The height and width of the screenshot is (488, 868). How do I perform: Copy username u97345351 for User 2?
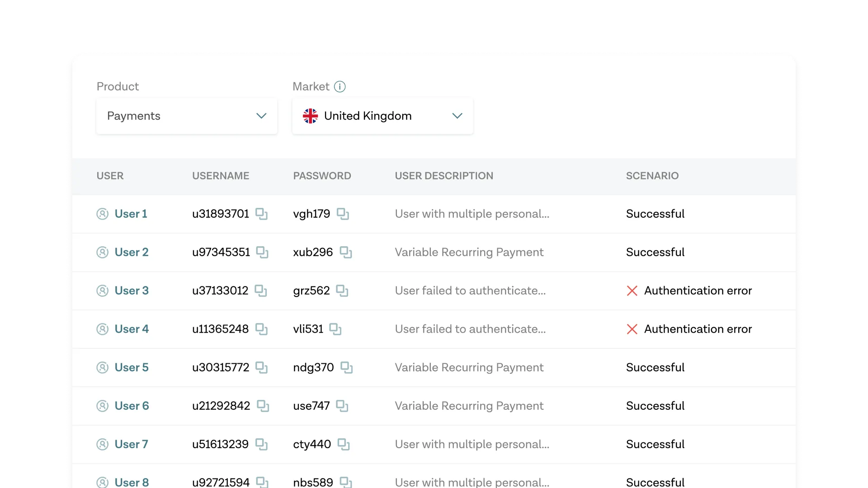(x=262, y=252)
